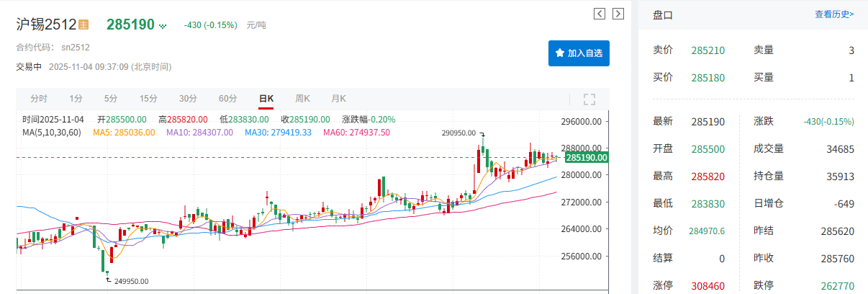Image resolution: width=868 pixels, height=294 pixels.
Task: Select the 5分 interval tab
Action: pyautogui.click(x=110, y=99)
